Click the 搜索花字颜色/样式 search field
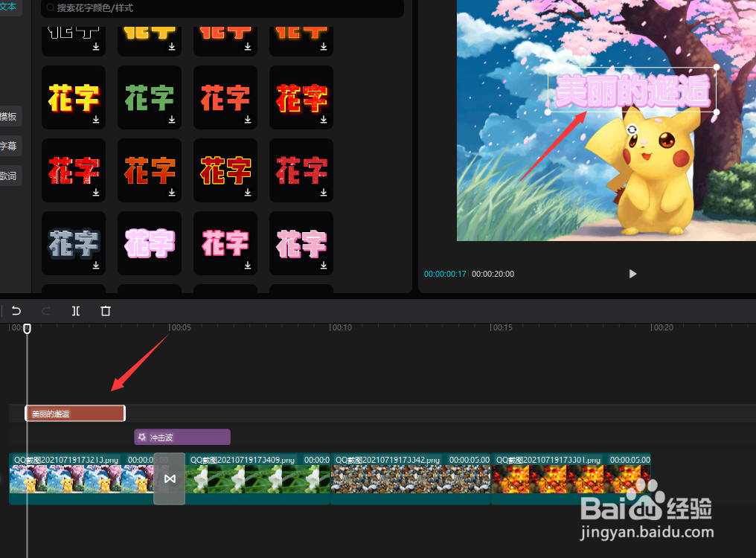Screen dimensions: 756x558 click(x=222, y=8)
